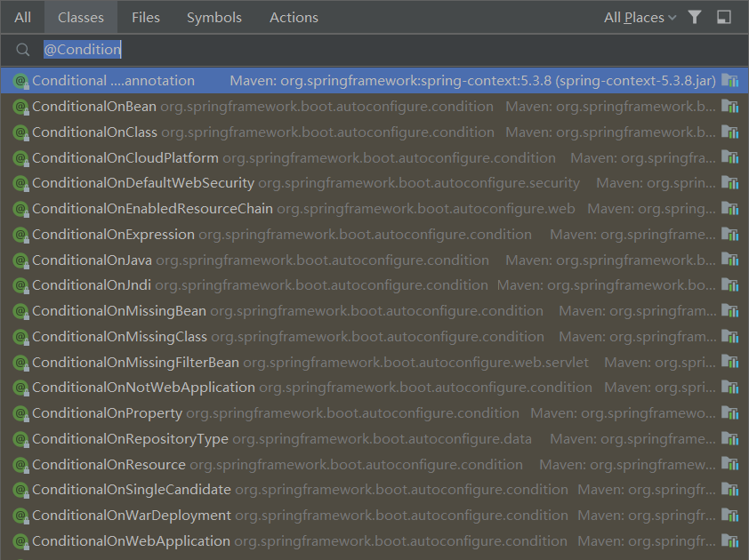Click library icon on ConditionalOnSingleCandidate row
The width and height of the screenshot is (749, 560).
point(730,489)
